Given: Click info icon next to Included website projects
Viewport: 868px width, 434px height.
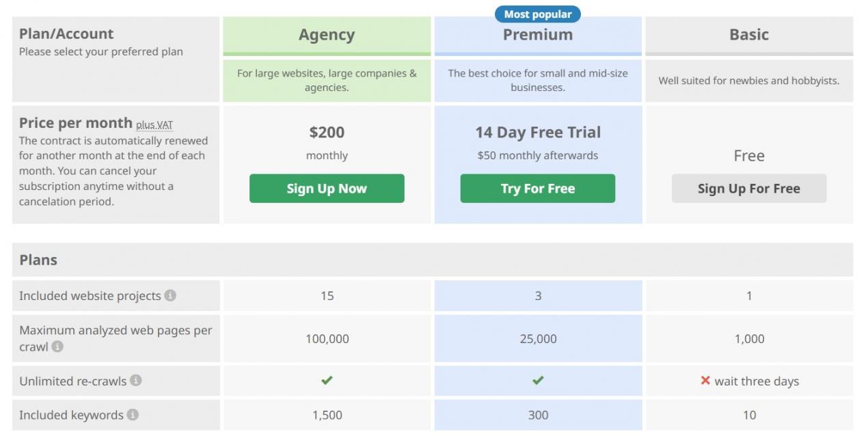Looking at the screenshot, I should click(x=170, y=295).
